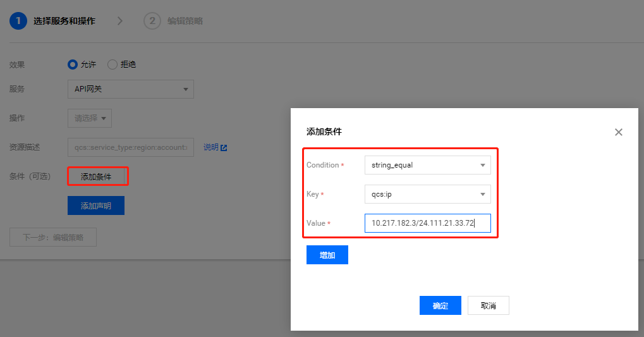This screenshot has width=644, height=337.
Task: Click the chevron arrow between the steps
Action: click(120, 21)
